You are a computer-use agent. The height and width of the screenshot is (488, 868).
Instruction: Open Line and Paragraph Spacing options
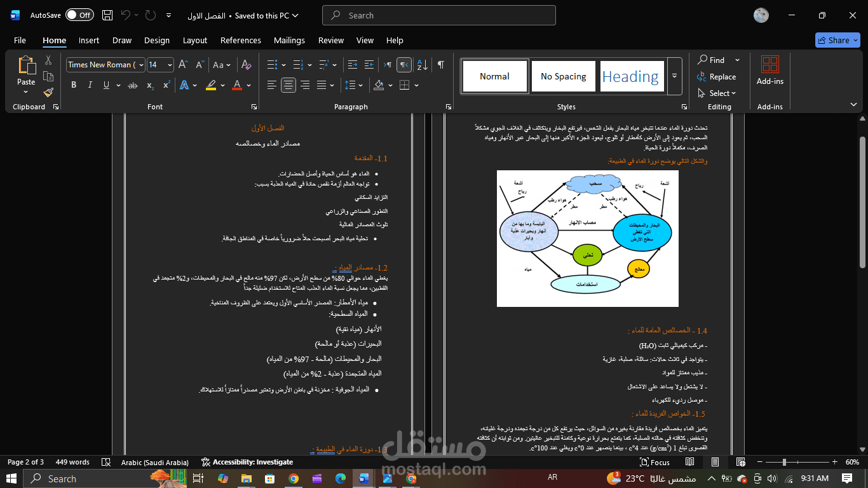350,85
